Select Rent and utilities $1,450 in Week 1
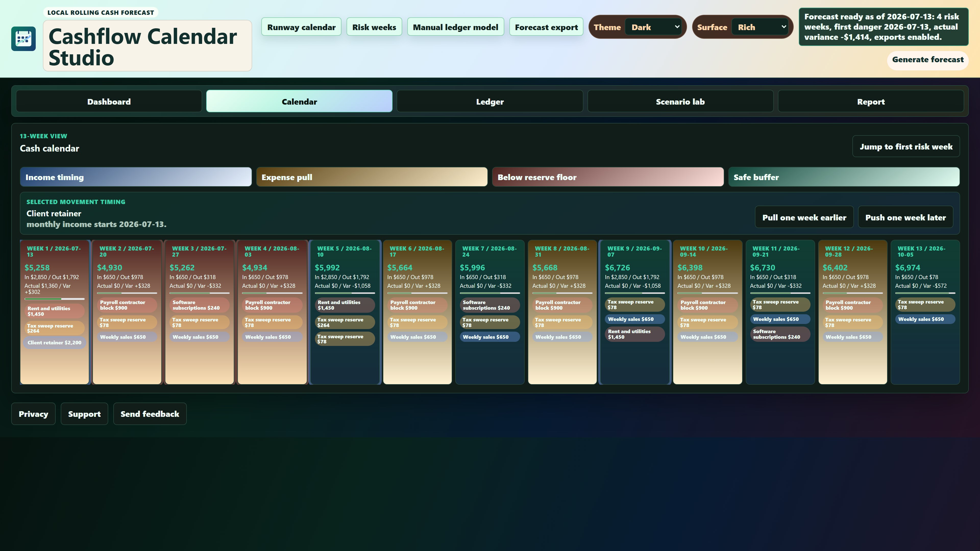980x551 pixels. pyautogui.click(x=54, y=311)
